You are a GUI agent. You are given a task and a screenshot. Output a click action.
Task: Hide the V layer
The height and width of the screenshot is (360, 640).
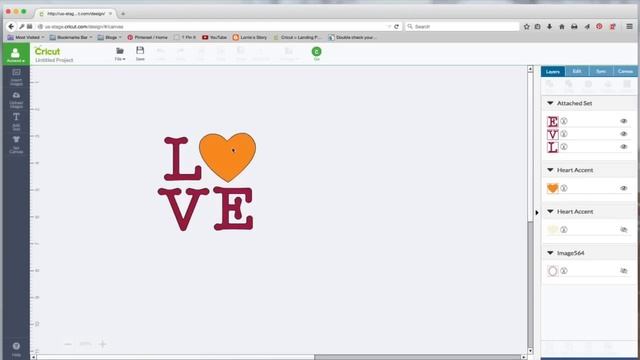click(624, 134)
